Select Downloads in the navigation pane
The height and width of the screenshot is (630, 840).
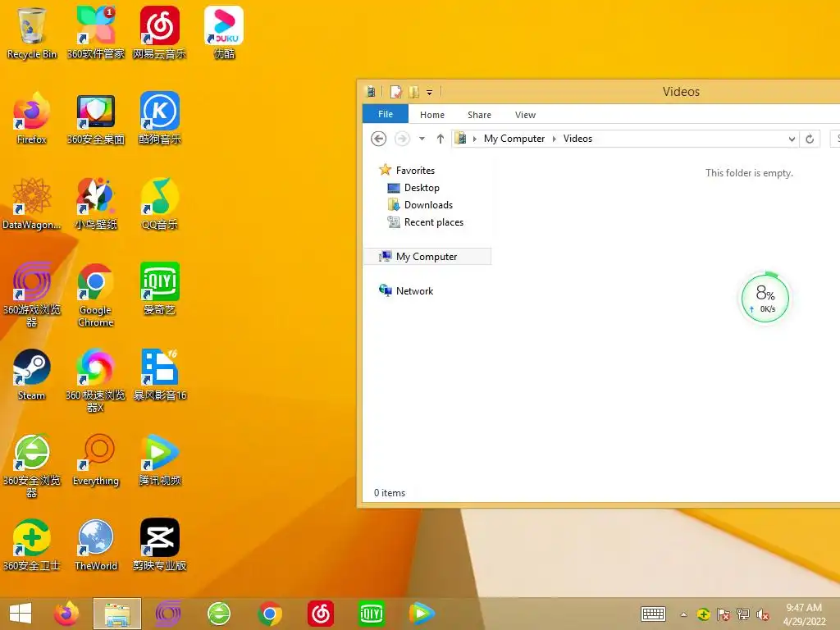point(420,204)
